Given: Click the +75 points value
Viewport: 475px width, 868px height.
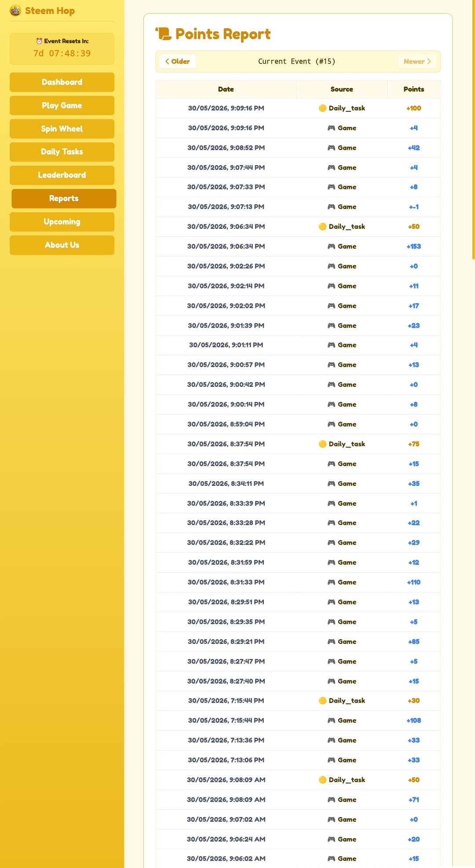Looking at the screenshot, I should tap(414, 444).
